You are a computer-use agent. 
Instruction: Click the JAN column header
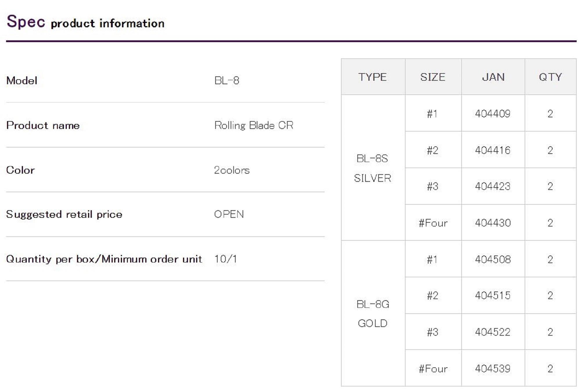[493, 77]
